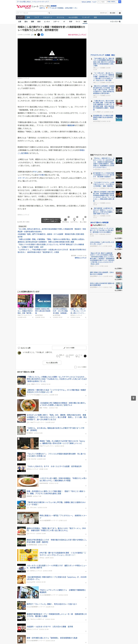Open video ranking item 3 ひげは避けてとどろし
This screenshot has width=138, height=644.
[x=104, y=184]
